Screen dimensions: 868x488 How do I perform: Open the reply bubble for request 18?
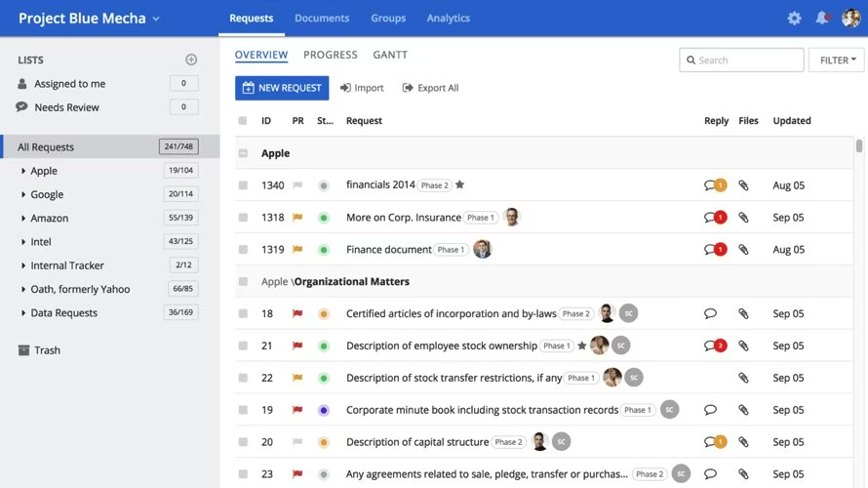[x=710, y=314]
